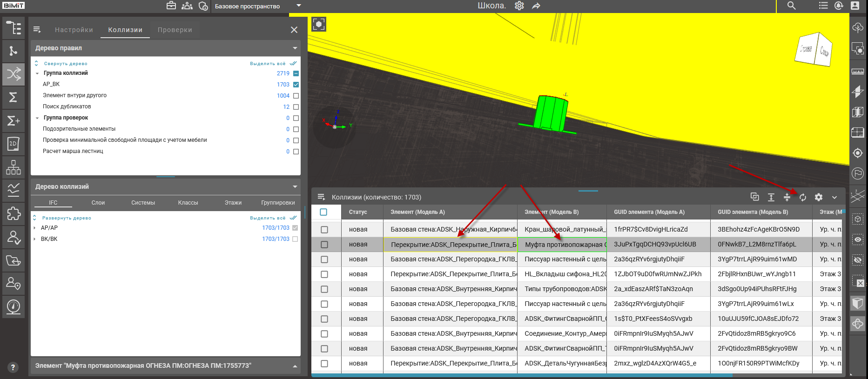This screenshot has height=379, width=868.
Task: Open the 2D drawings sidebar icon
Action: pos(13,144)
